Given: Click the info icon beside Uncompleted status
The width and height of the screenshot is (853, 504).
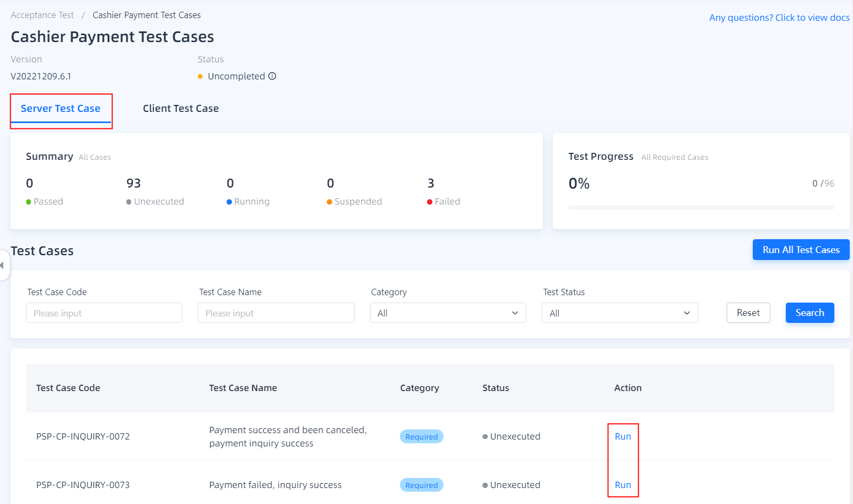Looking at the screenshot, I should [272, 76].
